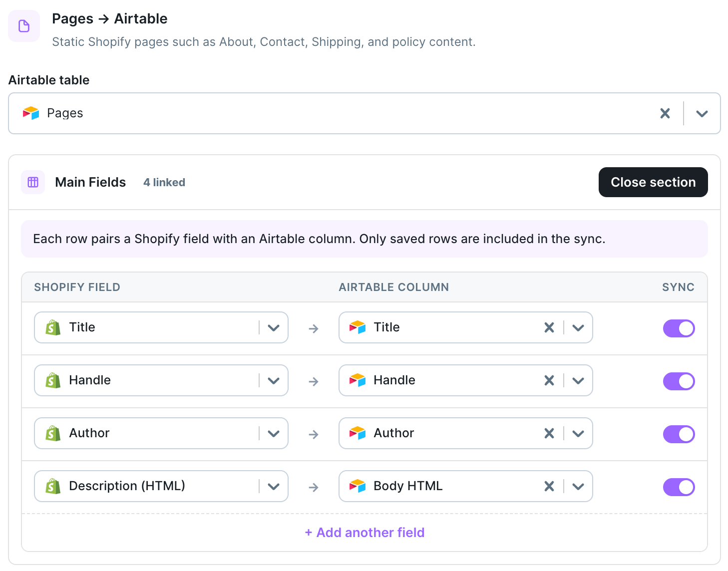Click the Shopify bag icon beside Handle
This screenshot has width=728, height=571.
[53, 380]
